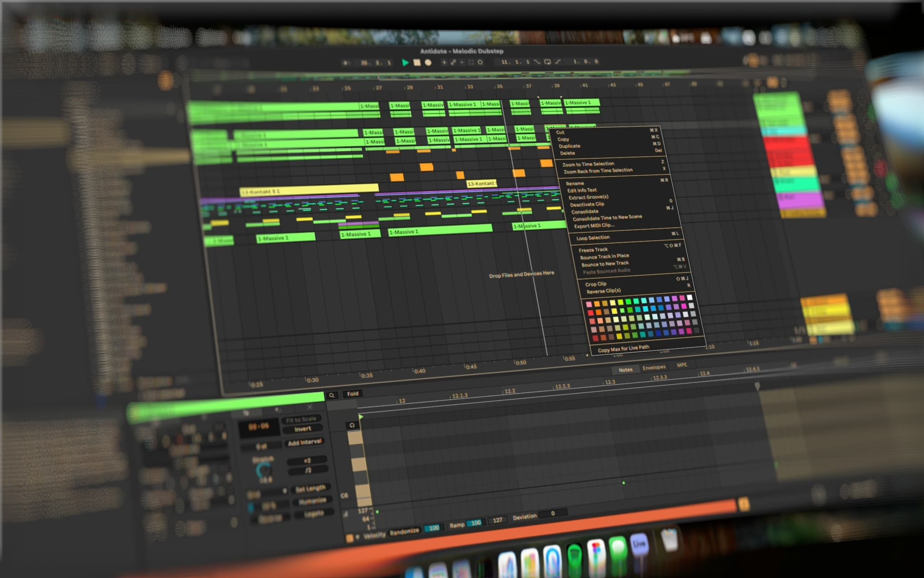Pick the white swatch in the color palette
The image size is (924, 578).
click(689, 297)
